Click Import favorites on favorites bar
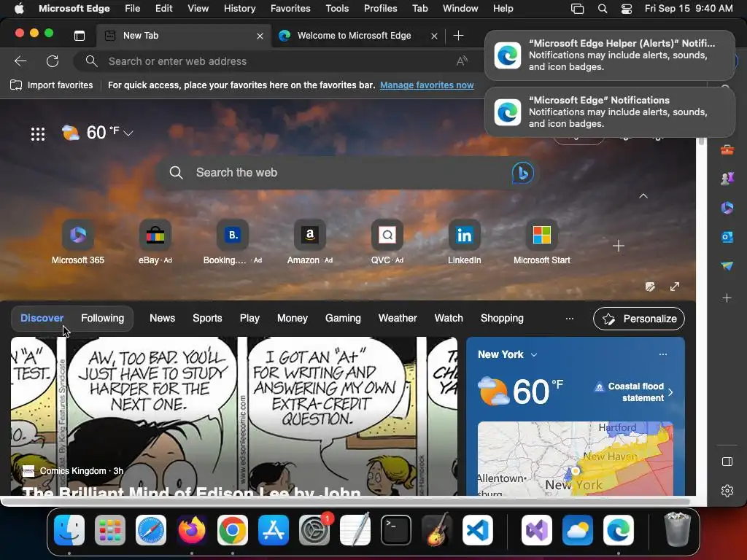Viewport: 747px width, 560px height. click(x=52, y=85)
